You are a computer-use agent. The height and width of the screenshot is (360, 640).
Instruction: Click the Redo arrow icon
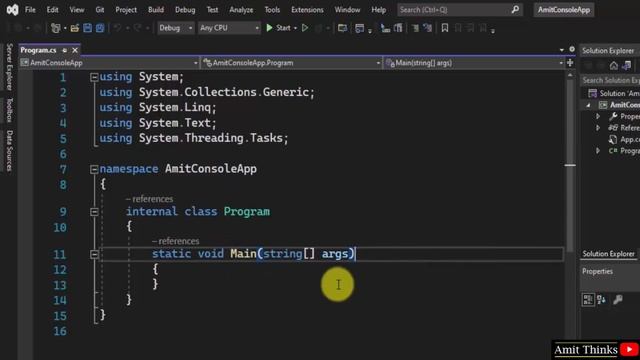click(x=137, y=28)
